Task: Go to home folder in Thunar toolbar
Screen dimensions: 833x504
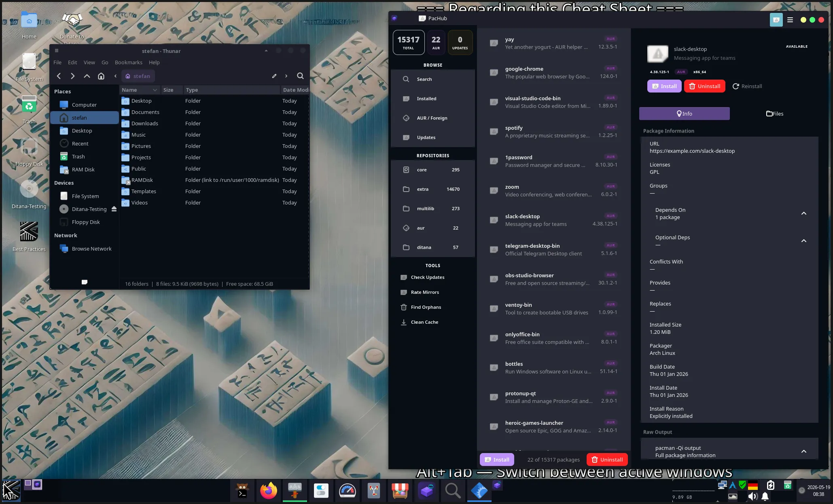Action: [101, 76]
